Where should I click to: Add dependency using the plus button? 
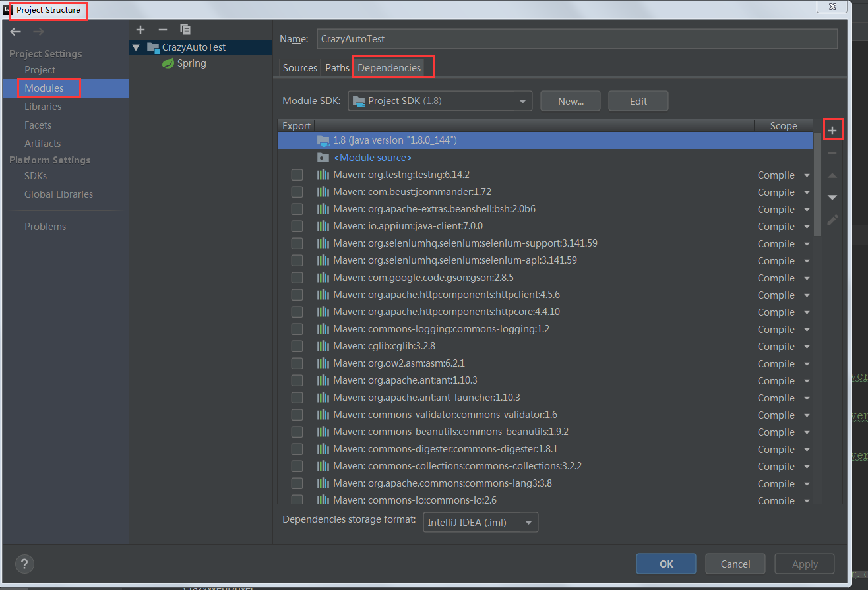832,131
